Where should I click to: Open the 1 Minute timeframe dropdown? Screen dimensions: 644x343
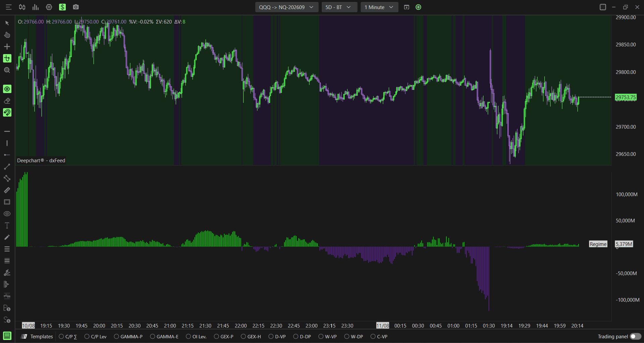[x=379, y=7]
